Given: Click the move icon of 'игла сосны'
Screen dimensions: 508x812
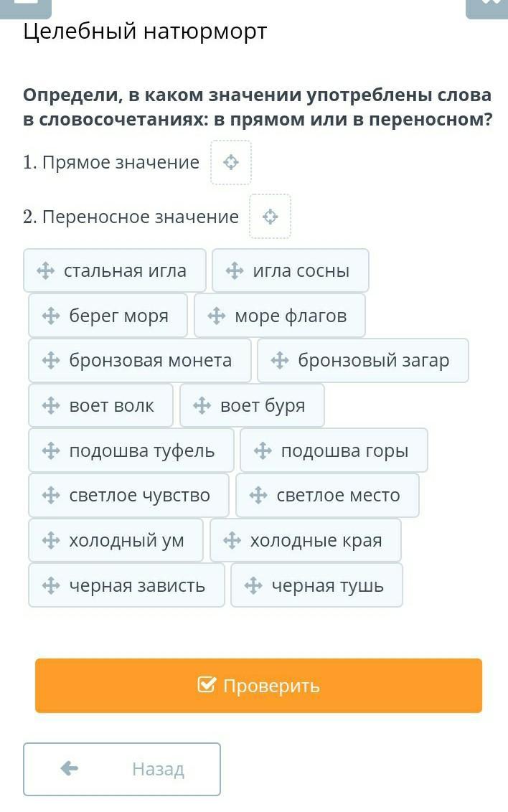Looking at the screenshot, I should (235, 270).
